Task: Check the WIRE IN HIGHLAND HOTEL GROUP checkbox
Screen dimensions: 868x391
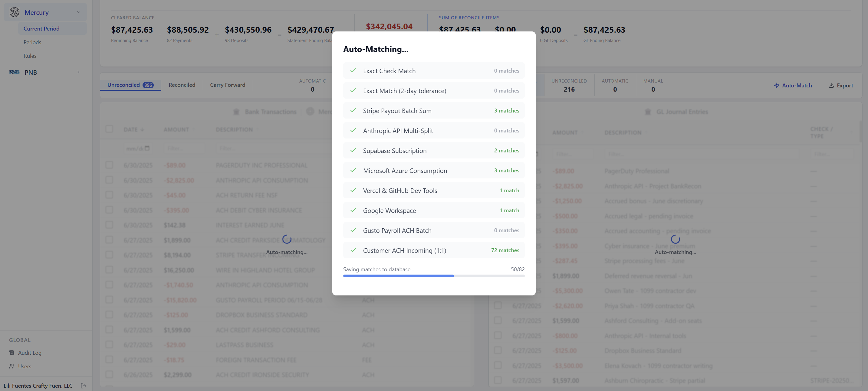Action: [109, 270]
